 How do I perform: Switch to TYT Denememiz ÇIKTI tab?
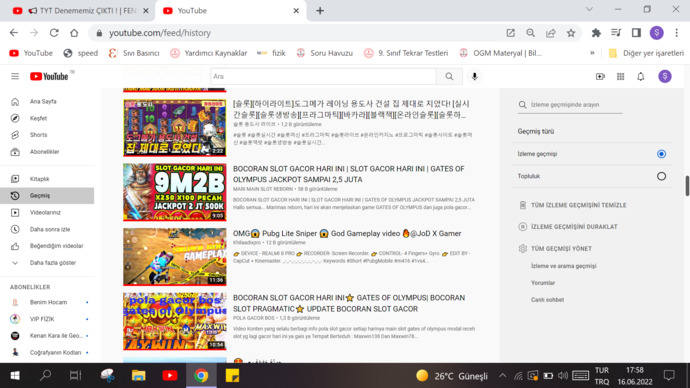click(x=81, y=11)
